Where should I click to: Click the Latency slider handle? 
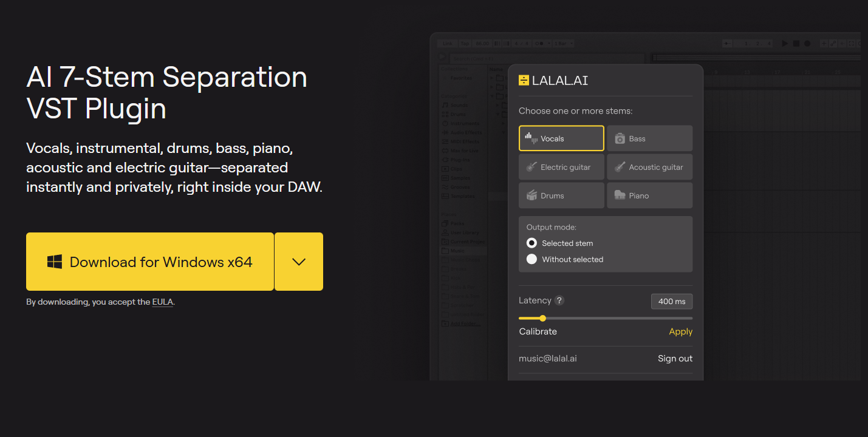click(542, 318)
